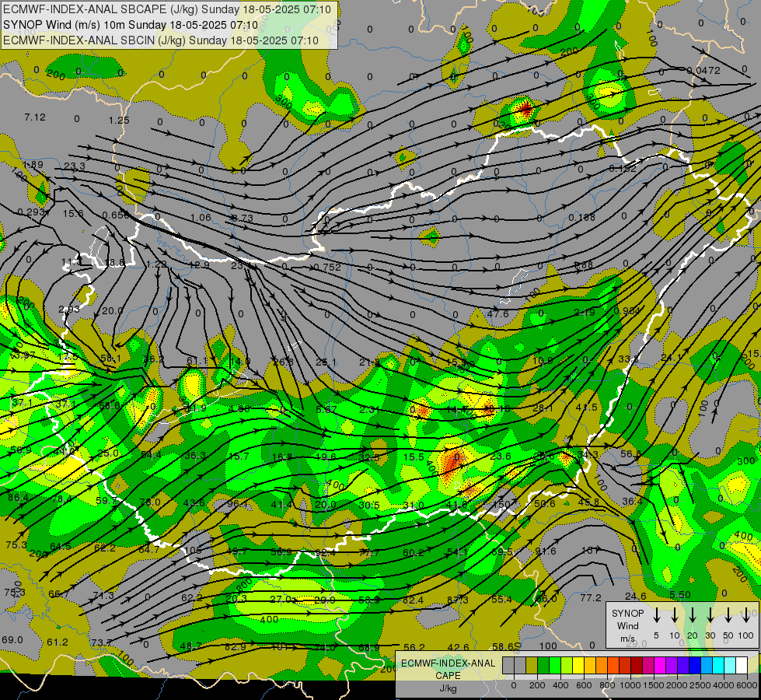Click the 30 m/s wind arrow in the legend
This screenshot has height=700, width=761.
tap(710, 615)
